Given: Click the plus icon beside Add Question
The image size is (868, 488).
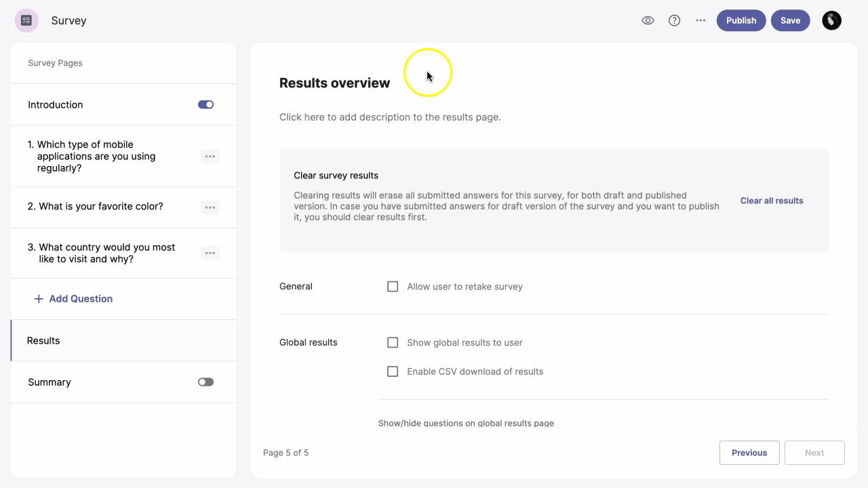Looking at the screenshot, I should (x=39, y=299).
